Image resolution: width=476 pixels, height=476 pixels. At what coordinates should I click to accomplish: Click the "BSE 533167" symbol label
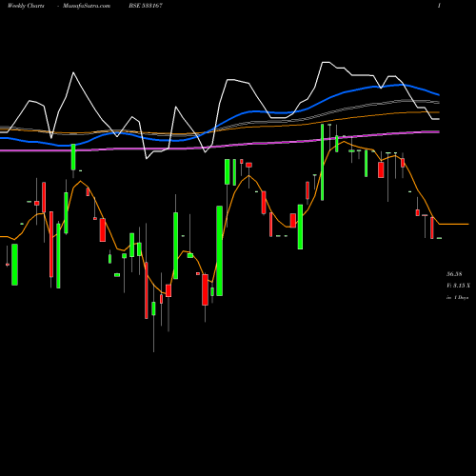(x=146, y=6)
